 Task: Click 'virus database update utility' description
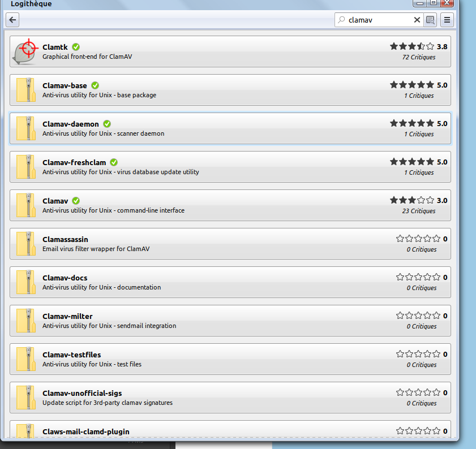158,172
